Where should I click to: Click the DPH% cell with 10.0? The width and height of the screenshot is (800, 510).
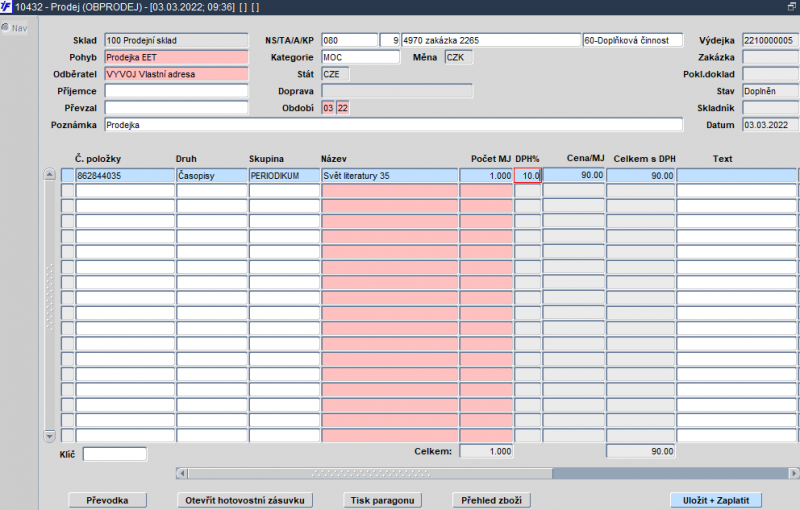(528, 175)
